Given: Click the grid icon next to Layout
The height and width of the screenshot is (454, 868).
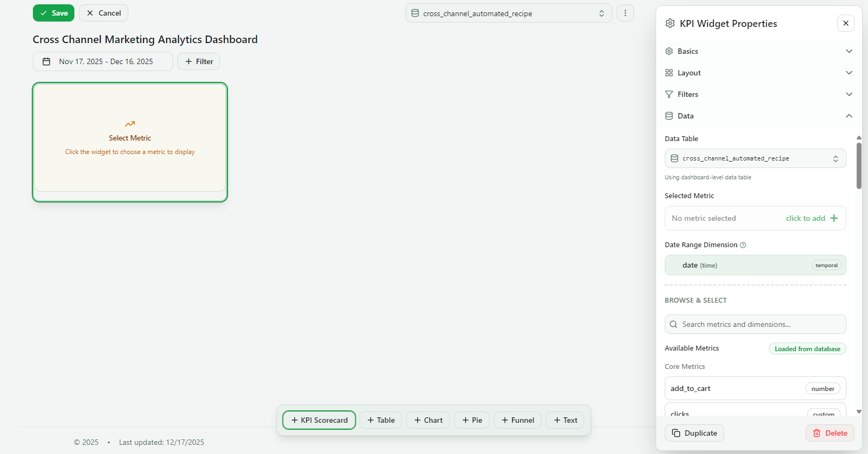Looking at the screenshot, I should point(669,73).
